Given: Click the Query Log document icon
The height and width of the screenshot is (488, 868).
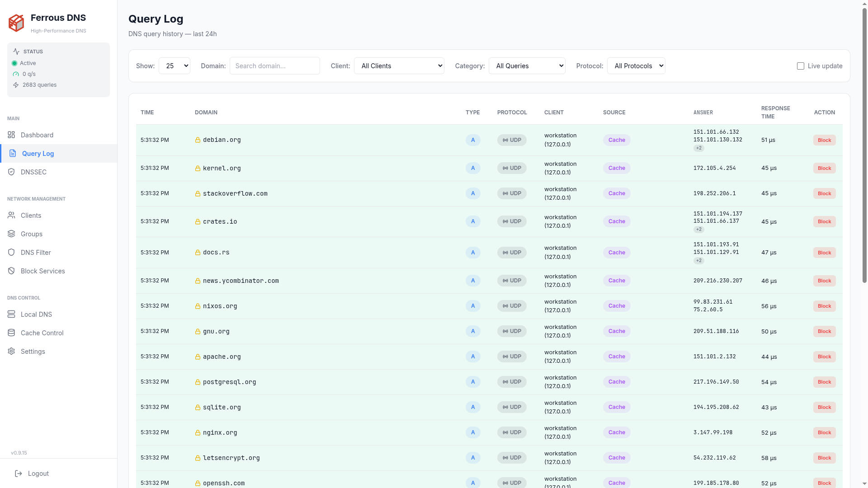Looking at the screenshot, I should coord(13,154).
